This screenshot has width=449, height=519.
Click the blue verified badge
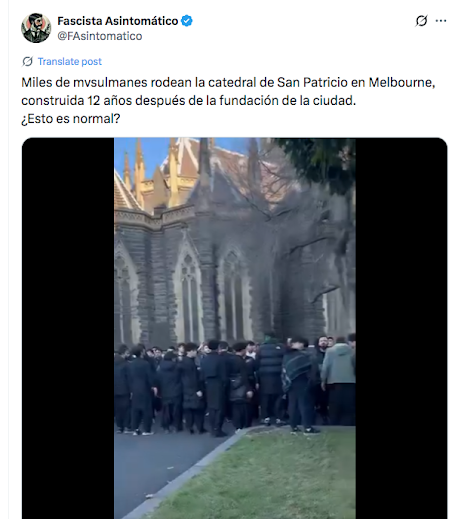pos(187,21)
